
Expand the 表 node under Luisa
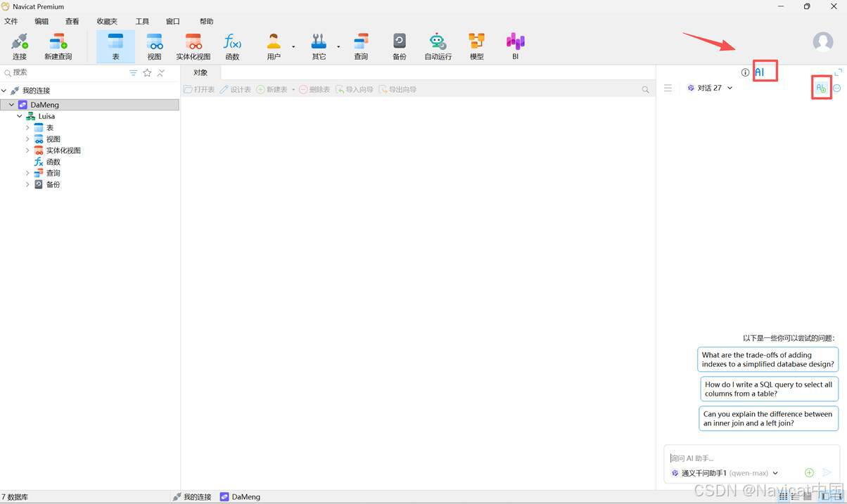pos(27,127)
